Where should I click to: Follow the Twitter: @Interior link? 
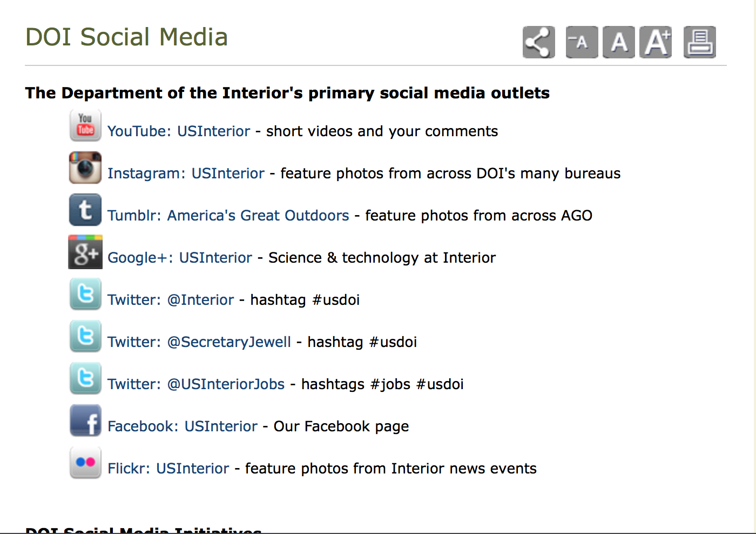pyautogui.click(x=171, y=300)
